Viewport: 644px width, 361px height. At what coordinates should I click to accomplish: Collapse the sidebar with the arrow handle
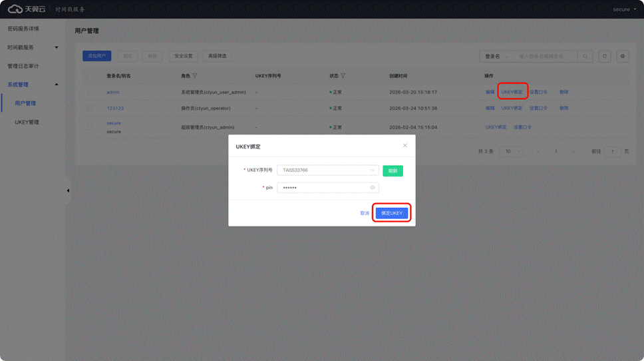pyautogui.click(x=68, y=190)
